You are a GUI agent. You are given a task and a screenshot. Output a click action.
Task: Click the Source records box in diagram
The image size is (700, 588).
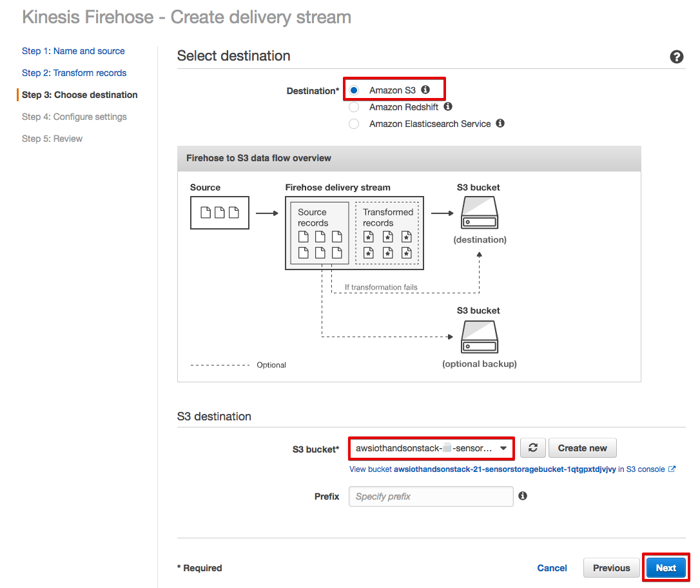coord(320,233)
